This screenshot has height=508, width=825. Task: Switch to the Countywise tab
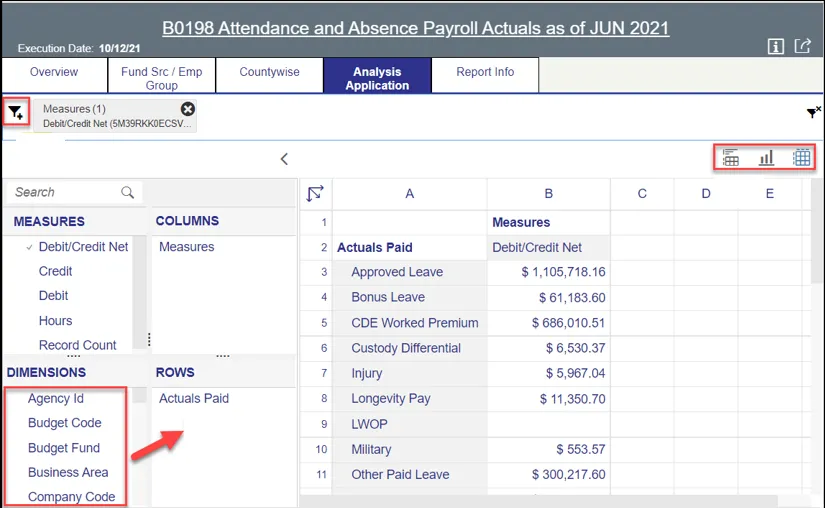(269, 73)
